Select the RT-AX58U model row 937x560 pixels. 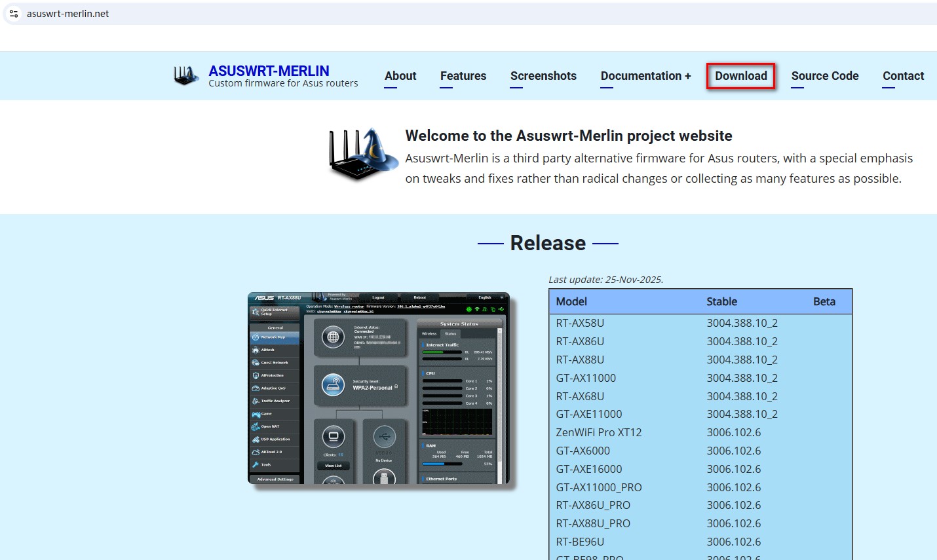(700, 323)
